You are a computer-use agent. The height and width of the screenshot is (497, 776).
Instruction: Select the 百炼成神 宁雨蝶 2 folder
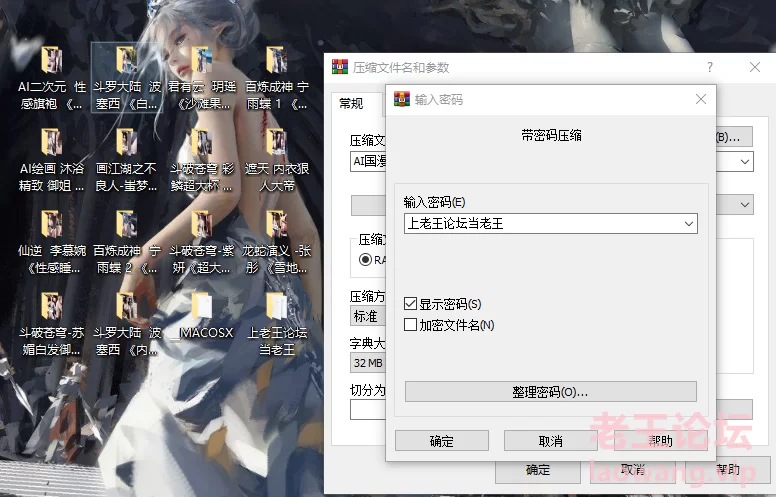pos(127,243)
